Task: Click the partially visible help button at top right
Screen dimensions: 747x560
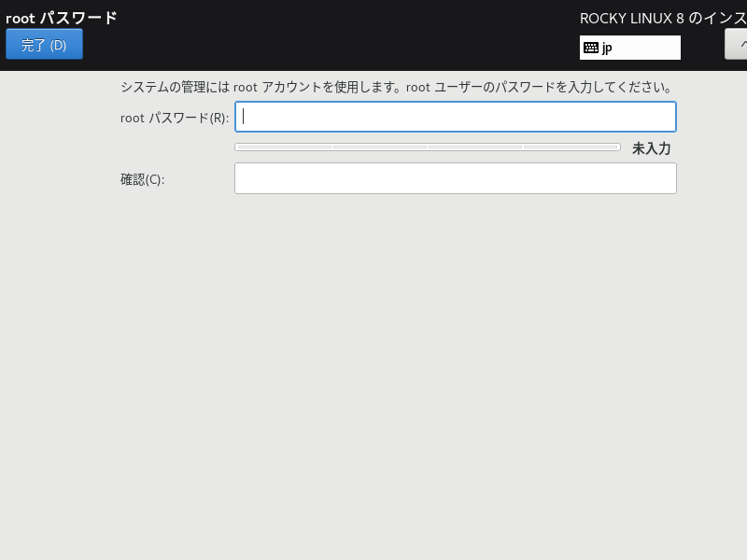Action: [736, 44]
